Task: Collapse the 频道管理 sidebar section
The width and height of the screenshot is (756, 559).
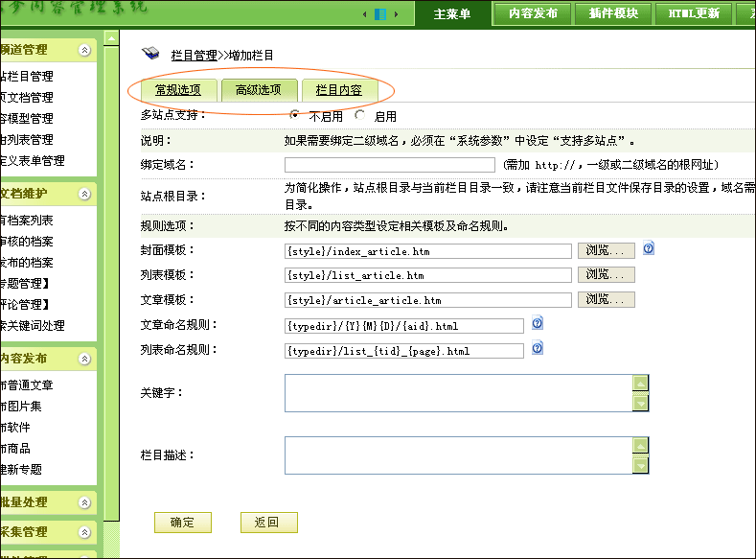Action: 84,50
